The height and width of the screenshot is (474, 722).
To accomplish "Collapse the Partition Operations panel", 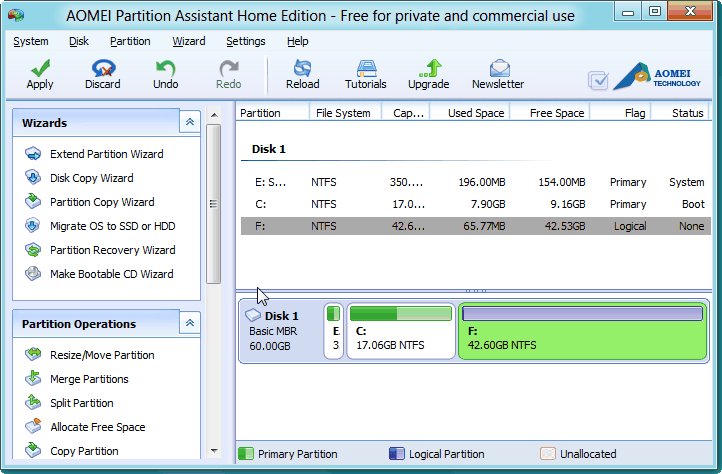I will pos(190,323).
